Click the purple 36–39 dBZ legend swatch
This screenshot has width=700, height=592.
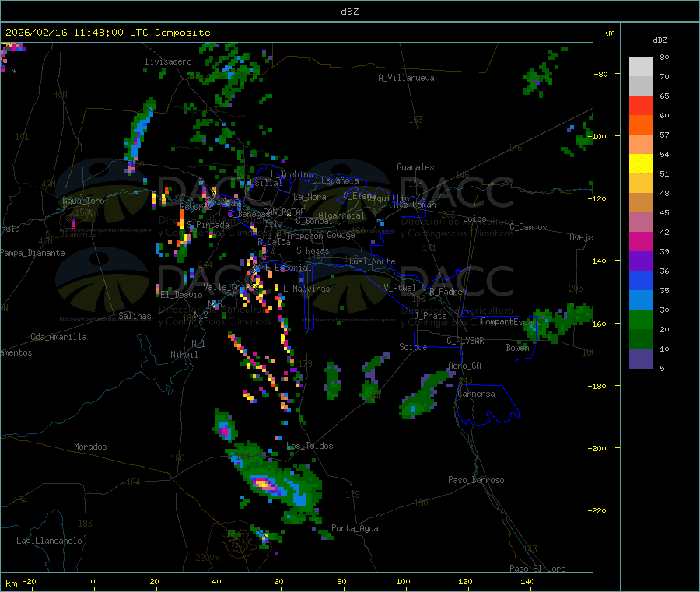(641, 261)
